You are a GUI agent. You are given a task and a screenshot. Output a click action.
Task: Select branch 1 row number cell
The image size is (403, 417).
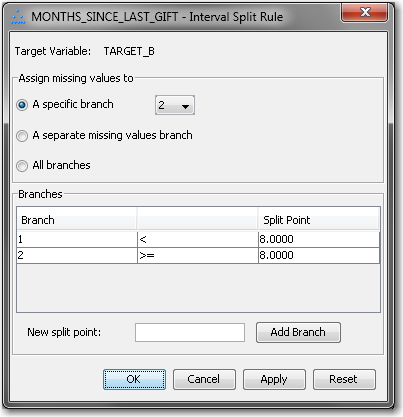[77, 239]
